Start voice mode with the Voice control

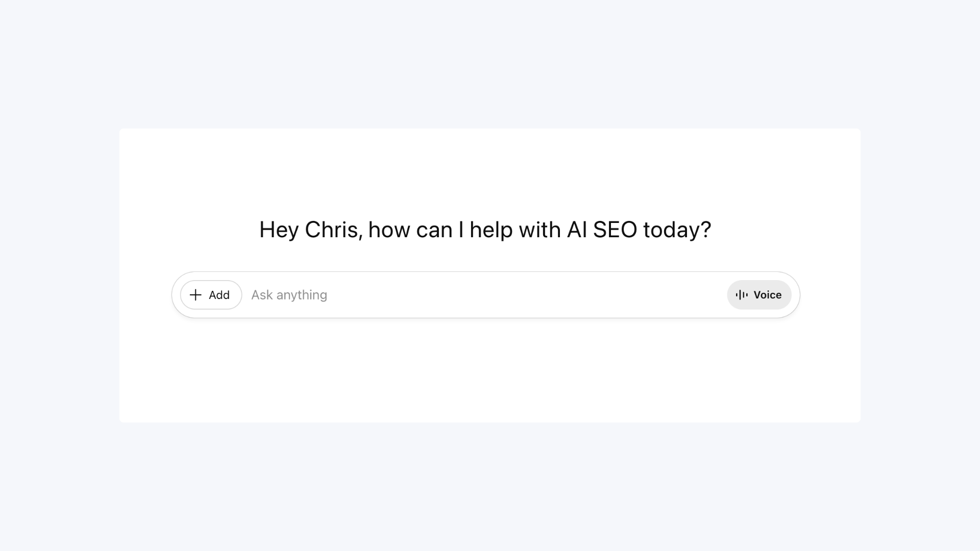[x=759, y=295]
